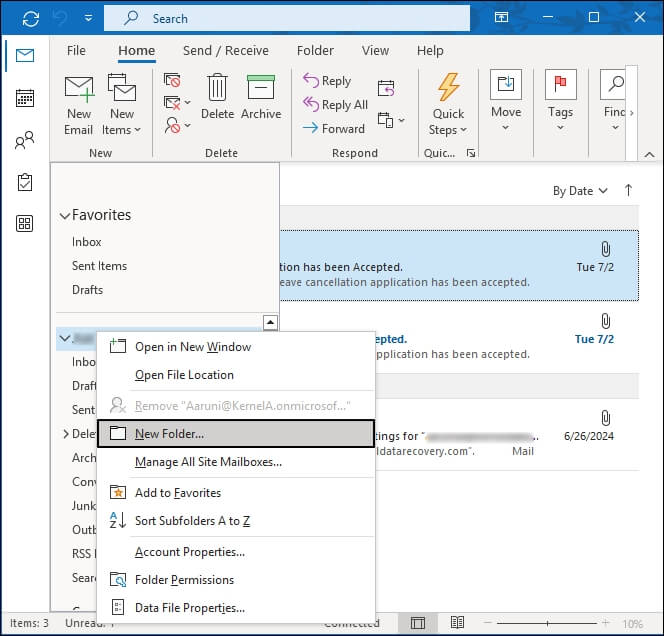664x636 pixels.
Task: Click the Undo arrow in the title bar
Action: [61, 19]
